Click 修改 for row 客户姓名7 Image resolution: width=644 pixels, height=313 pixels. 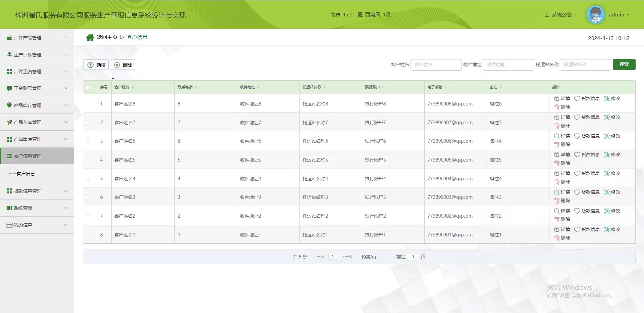point(612,117)
